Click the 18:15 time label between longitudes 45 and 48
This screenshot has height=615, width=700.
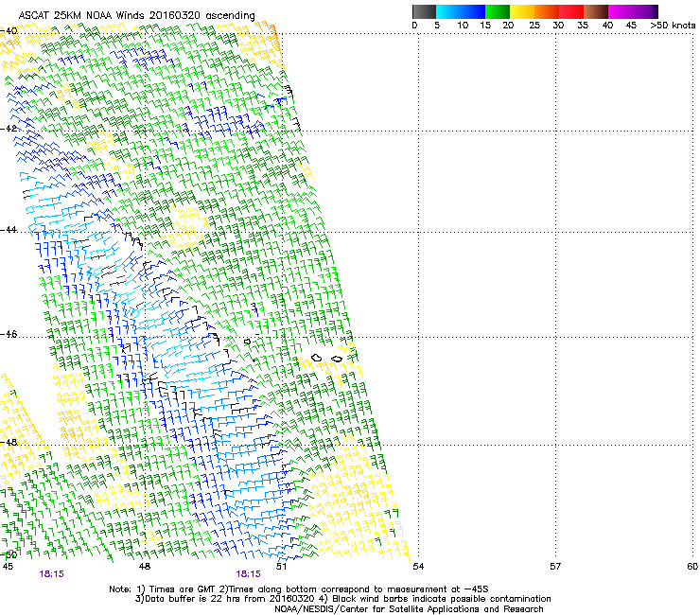point(51,574)
